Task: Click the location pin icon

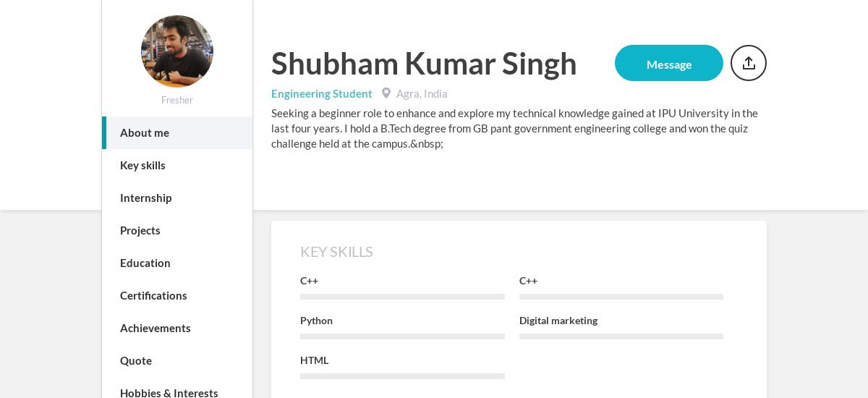Action: (x=386, y=93)
